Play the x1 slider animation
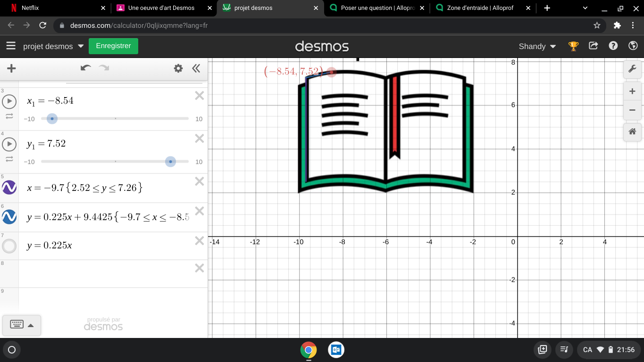 pyautogui.click(x=9, y=101)
